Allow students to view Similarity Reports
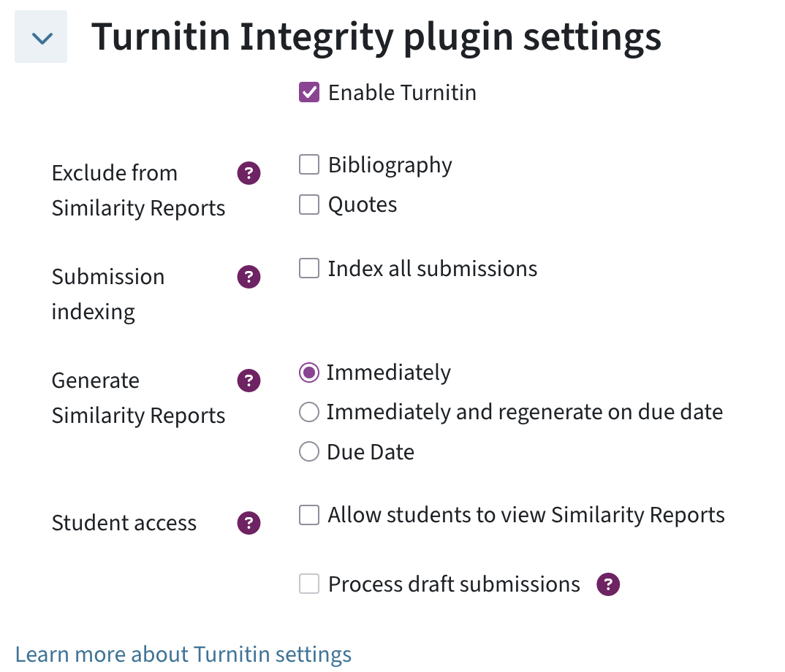 308,515
